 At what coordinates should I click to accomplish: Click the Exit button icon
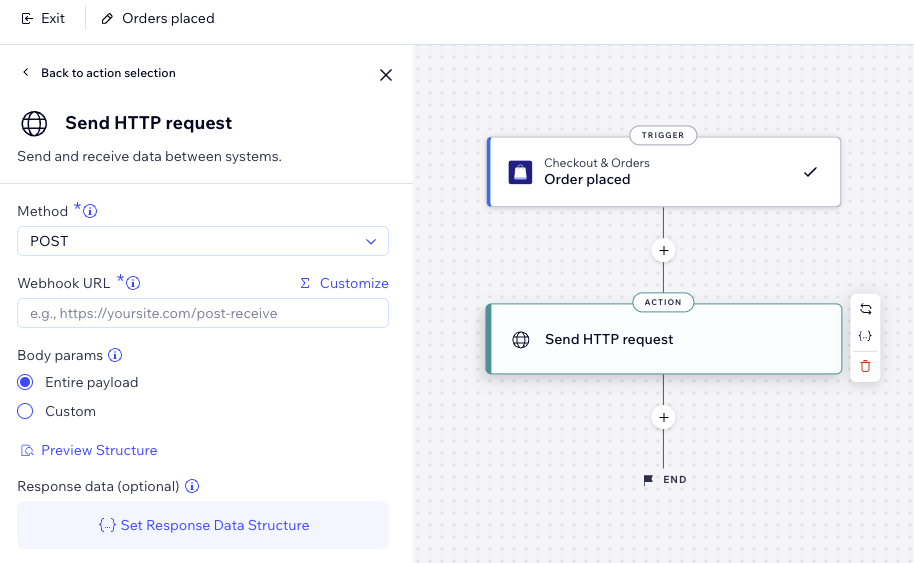pyautogui.click(x=27, y=19)
